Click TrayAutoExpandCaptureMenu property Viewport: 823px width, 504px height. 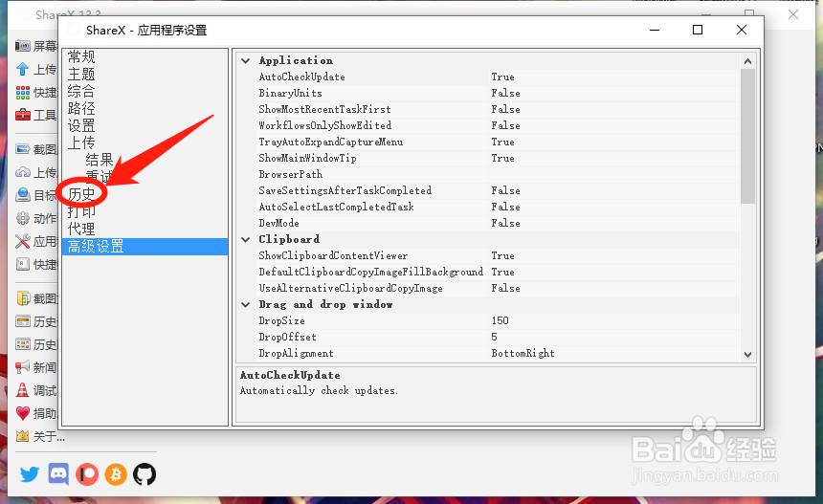click(x=331, y=142)
